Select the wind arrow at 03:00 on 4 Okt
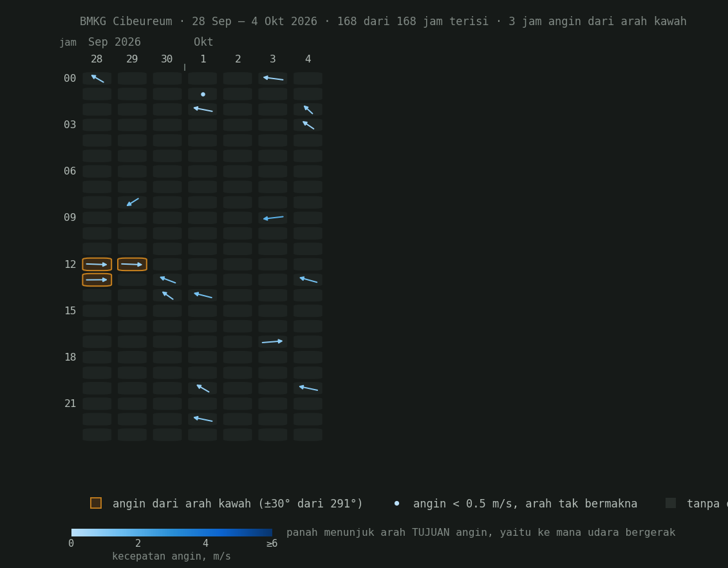This screenshot has height=568, width=728. click(x=308, y=125)
